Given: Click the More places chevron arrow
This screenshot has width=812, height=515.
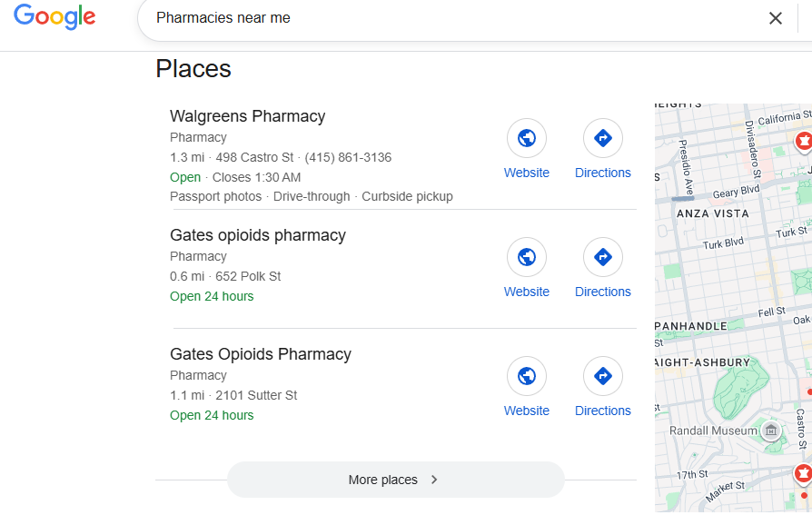Looking at the screenshot, I should [x=434, y=480].
